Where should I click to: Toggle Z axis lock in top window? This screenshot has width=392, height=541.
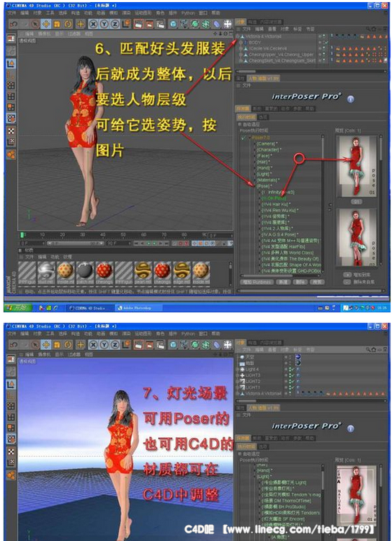coord(115,24)
